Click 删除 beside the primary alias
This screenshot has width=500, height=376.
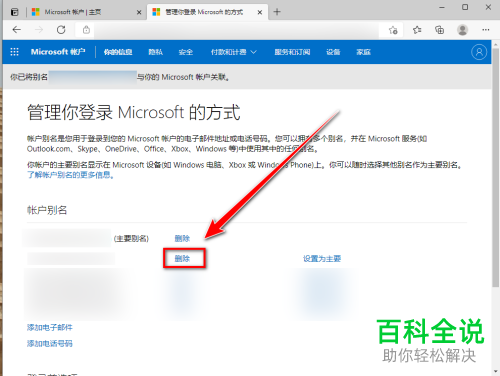(182, 238)
